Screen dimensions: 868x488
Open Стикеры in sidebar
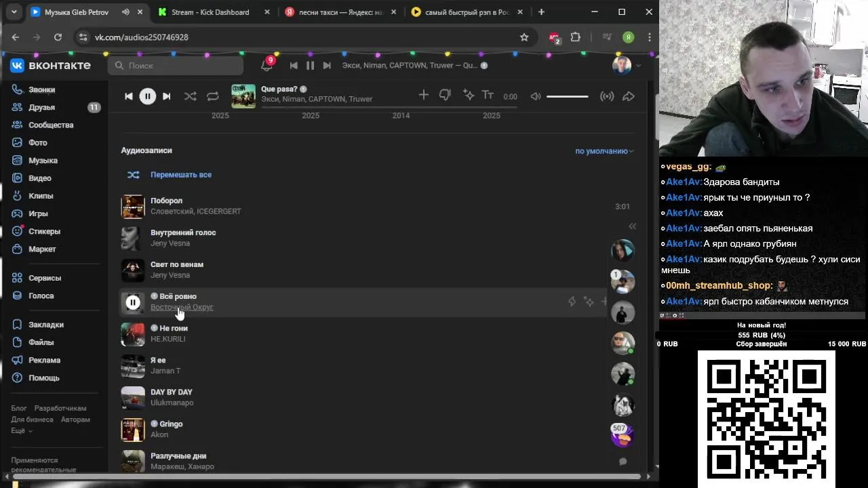(44, 231)
